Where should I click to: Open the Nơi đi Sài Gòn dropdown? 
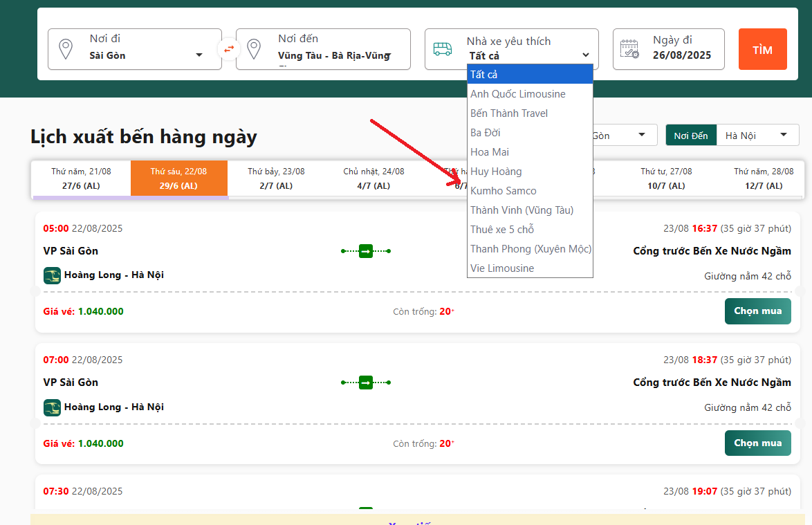point(135,49)
